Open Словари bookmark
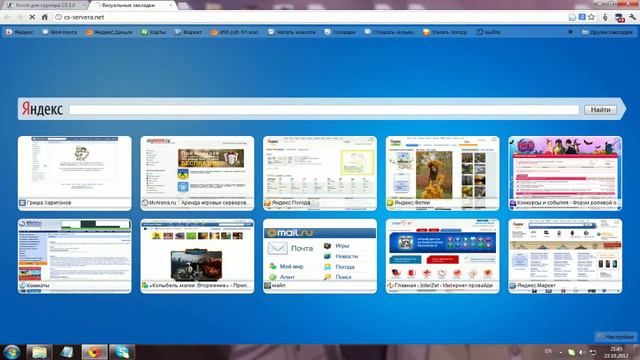The image size is (640, 360). [340, 32]
